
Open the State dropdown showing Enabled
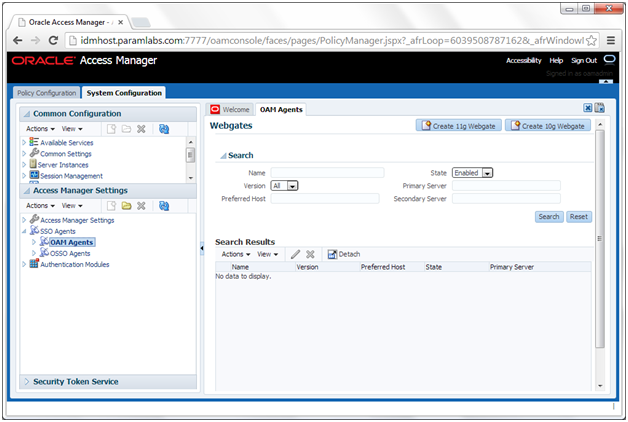(473, 173)
